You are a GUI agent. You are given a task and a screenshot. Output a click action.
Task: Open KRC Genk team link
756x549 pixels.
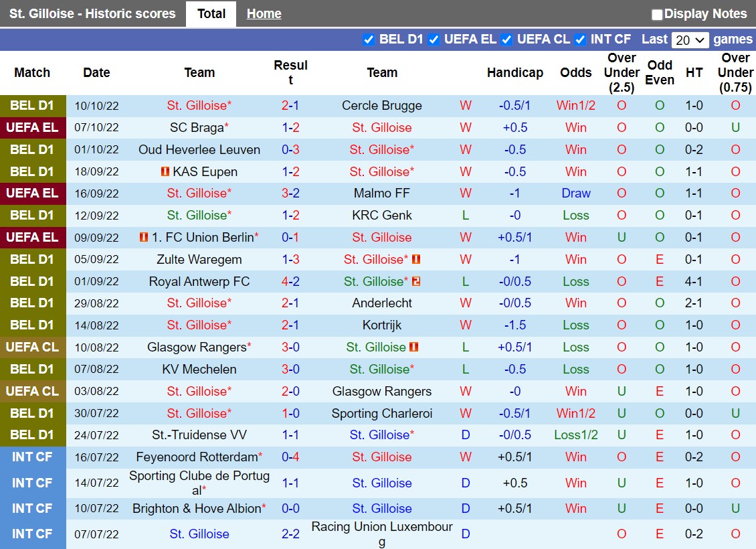coord(382,215)
